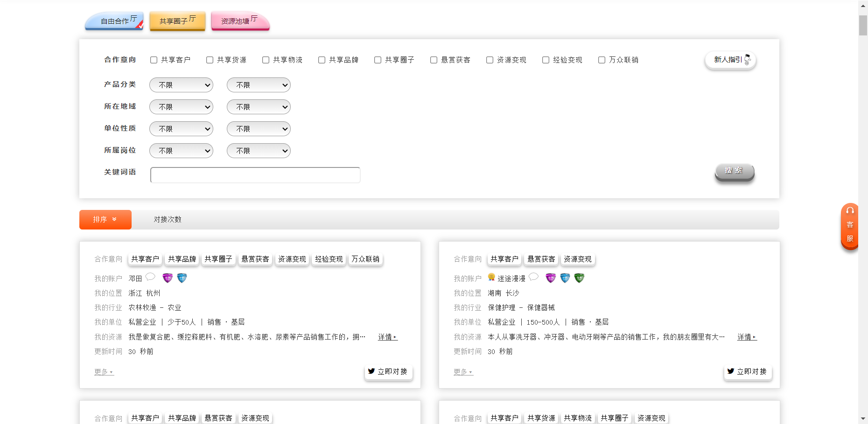
Task: Expand 更多 in 邓田's card
Action: (104, 372)
